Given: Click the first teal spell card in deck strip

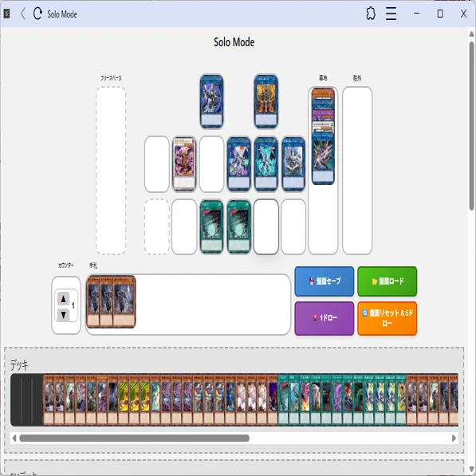Looking at the screenshot, I should (283, 399).
